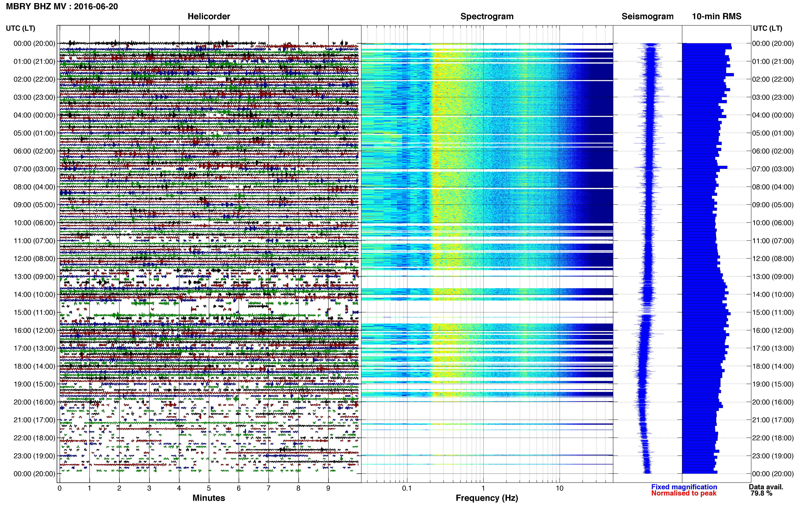Click the 1 Hz frequency tick label
This screenshot has width=812, height=508.
pyautogui.click(x=483, y=488)
